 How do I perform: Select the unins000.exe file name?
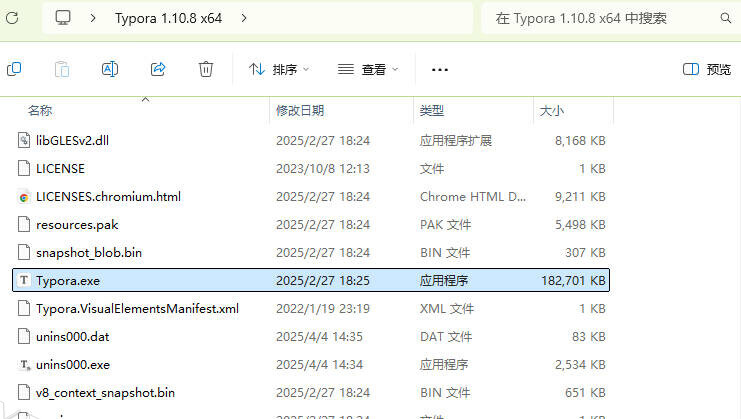pos(73,365)
